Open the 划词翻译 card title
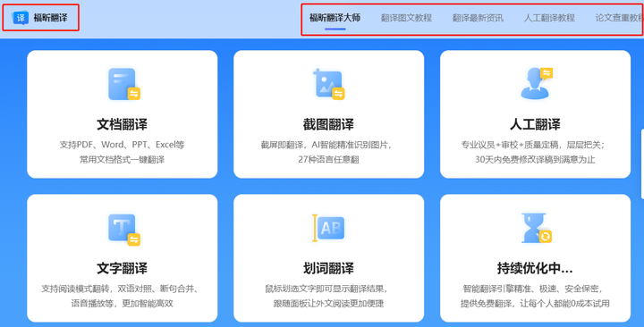This screenshot has width=644, height=327. click(328, 268)
